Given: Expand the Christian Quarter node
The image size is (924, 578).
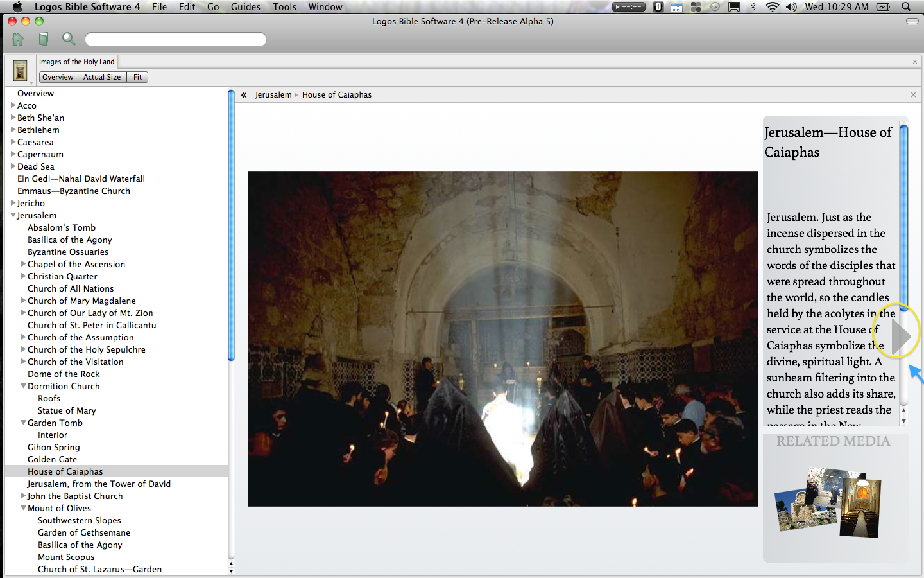Looking at the screenshot, I should pos(23,276).
